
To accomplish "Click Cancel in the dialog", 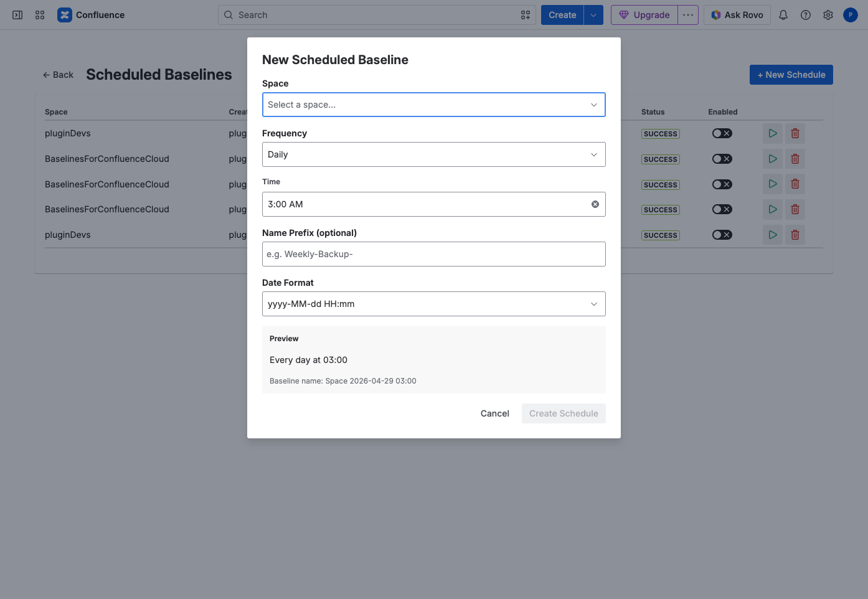I will (495, 413).
